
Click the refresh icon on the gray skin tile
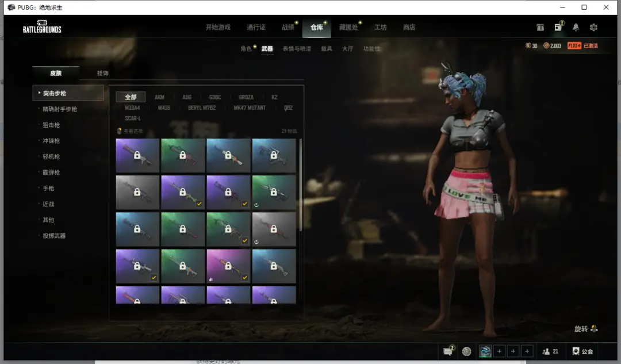(256, 242)
